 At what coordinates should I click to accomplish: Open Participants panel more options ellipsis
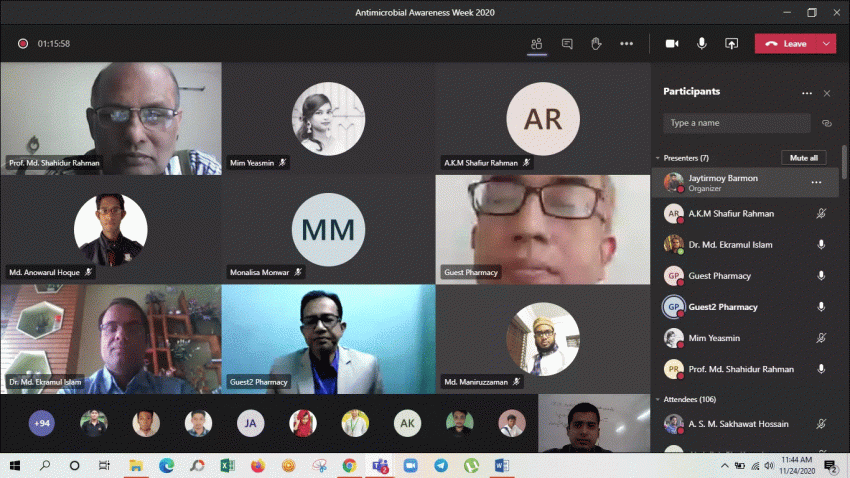click(x=807, y=93)
